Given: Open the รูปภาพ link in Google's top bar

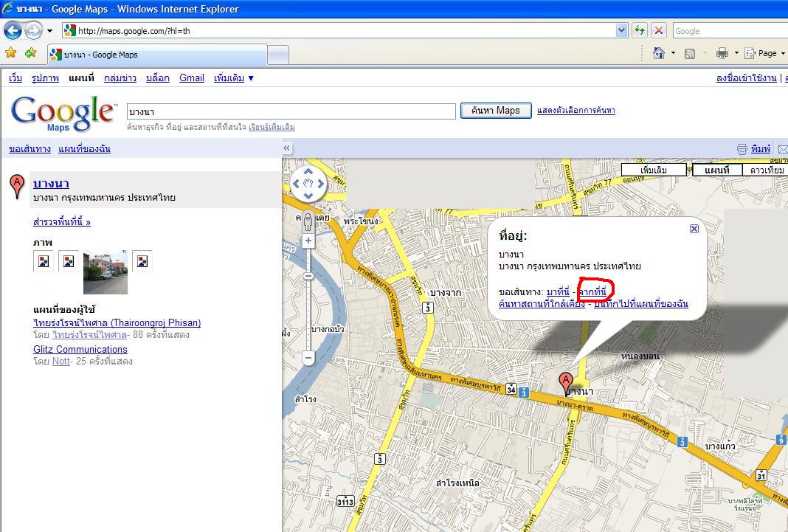Looking at the screenshot, I should (45, 78).
